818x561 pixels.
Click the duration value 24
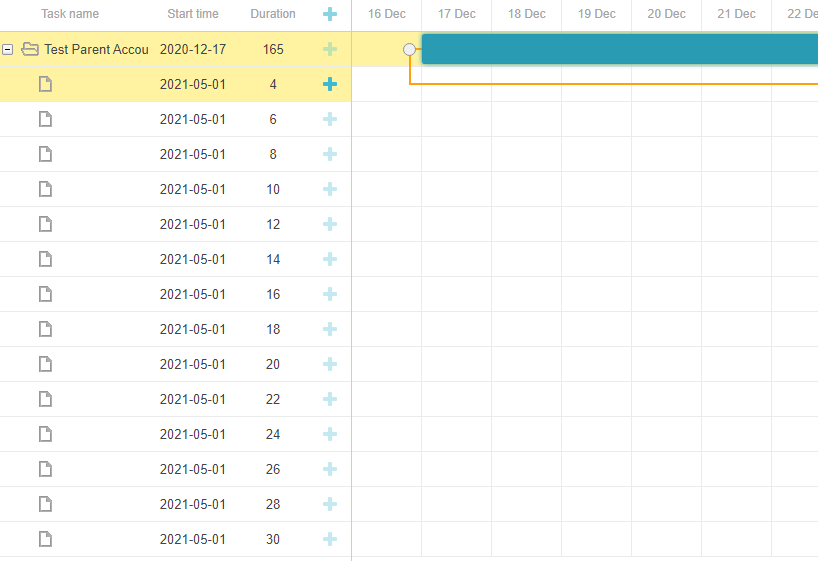tap(273, 434)
